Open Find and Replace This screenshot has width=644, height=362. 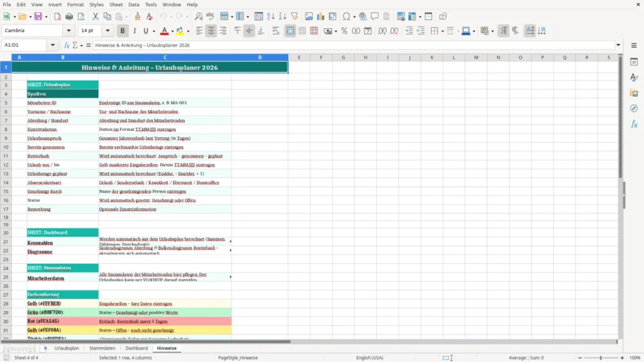coord(198,16)
